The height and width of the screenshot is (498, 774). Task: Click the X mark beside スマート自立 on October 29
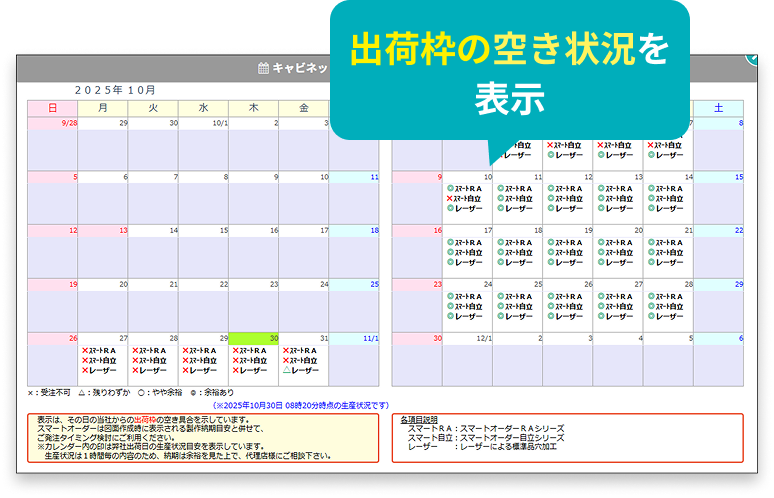click(186, 360)
